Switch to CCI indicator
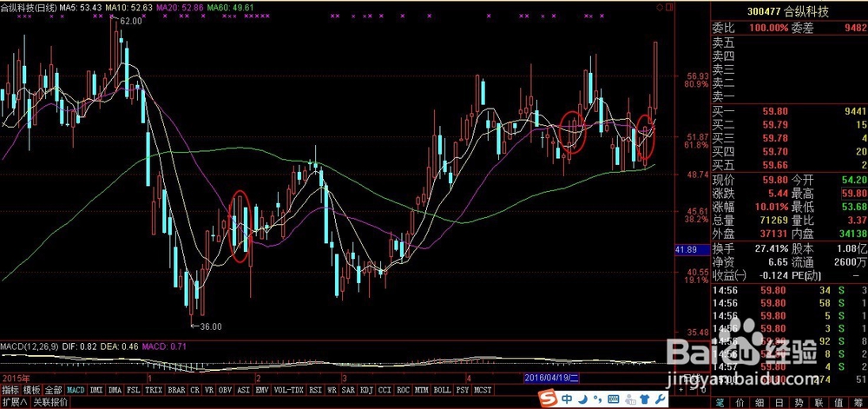This screenshot has width=868, height=409. click(385, 390)
